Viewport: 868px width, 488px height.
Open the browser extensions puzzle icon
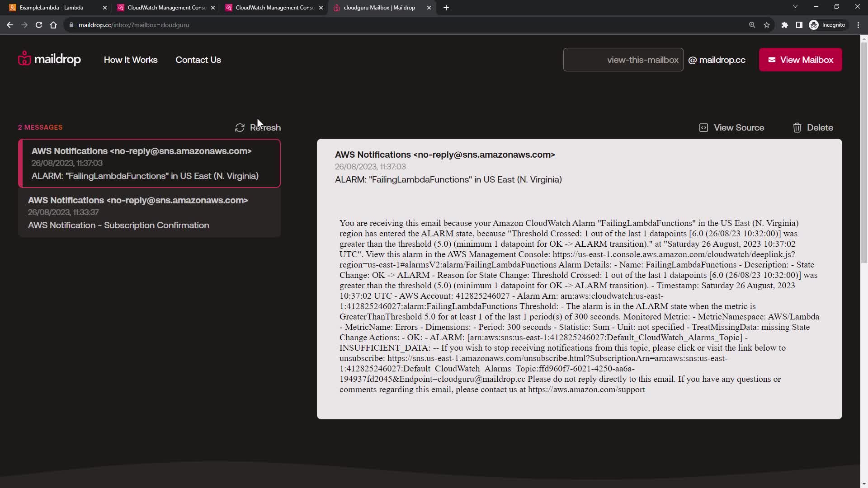point(785,25)
